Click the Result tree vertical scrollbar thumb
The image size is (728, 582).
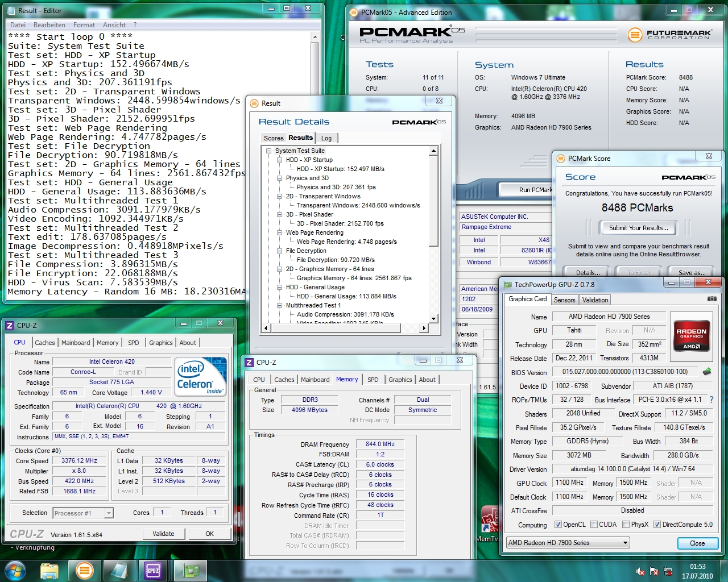click(x=433, y=201)
